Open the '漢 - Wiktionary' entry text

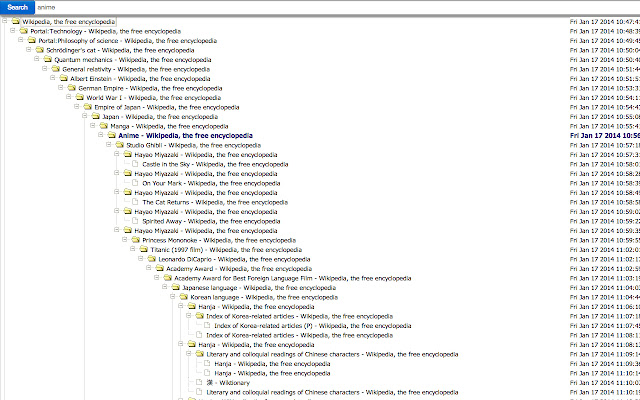[x=228, y=383]
